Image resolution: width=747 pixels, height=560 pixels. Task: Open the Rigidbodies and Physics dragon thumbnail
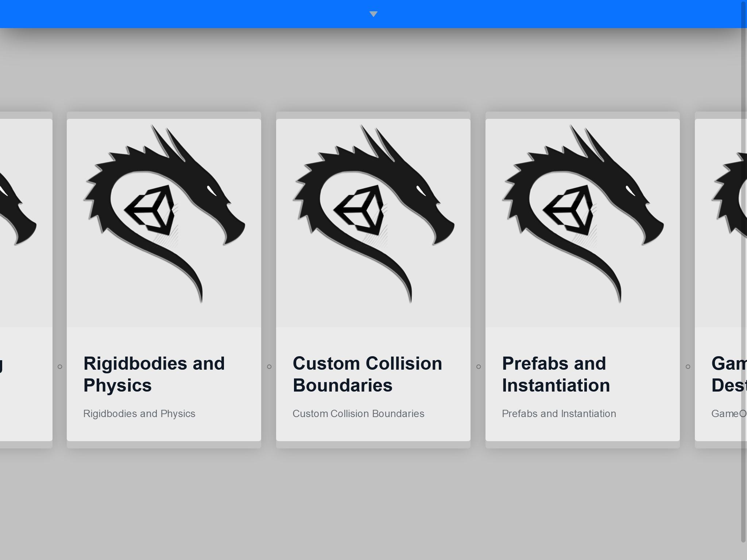click(164, 223)
